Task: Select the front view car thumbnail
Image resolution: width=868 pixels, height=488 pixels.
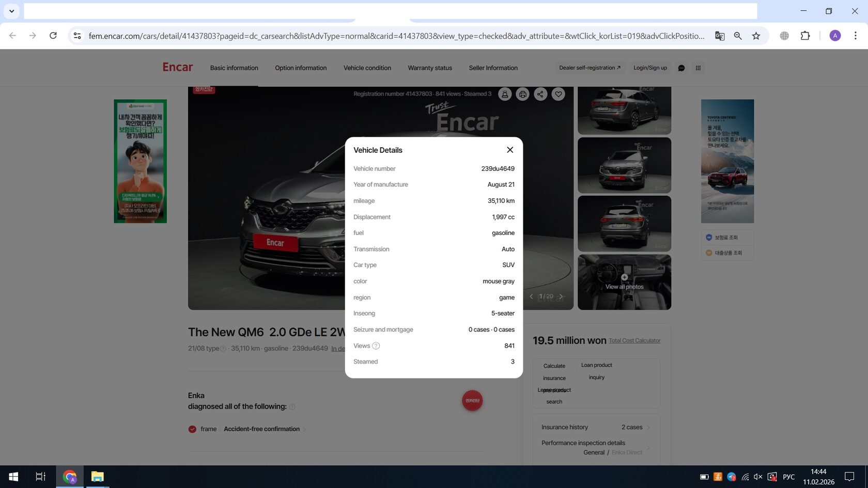Action: coord(624,165)
